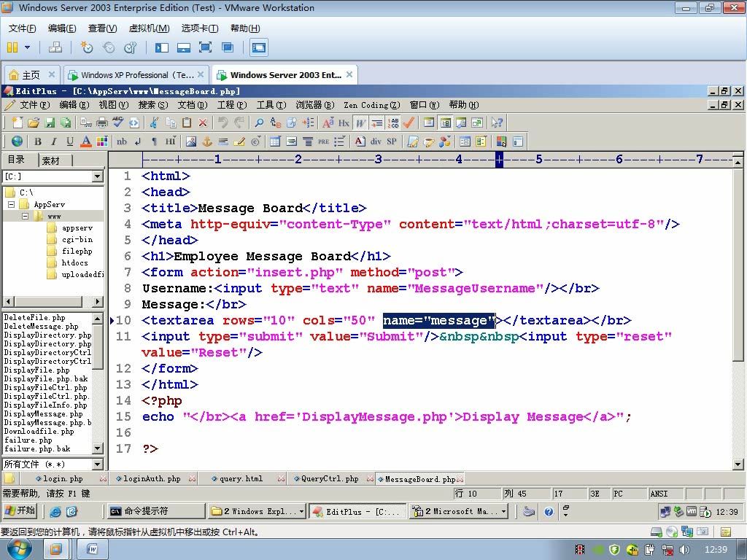Open the C: drive dropdown
The width and height of the screenshot is (747, 560).
tap(97, 176)
